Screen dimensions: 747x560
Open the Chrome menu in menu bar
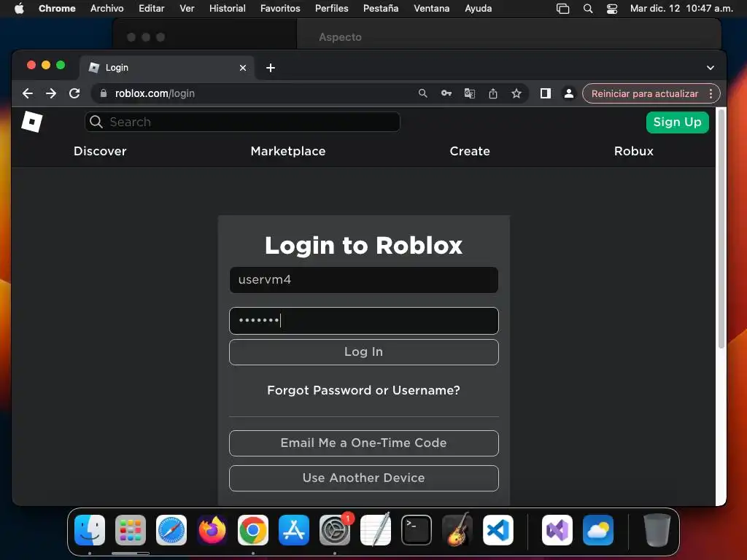click(x=57, y=9)
